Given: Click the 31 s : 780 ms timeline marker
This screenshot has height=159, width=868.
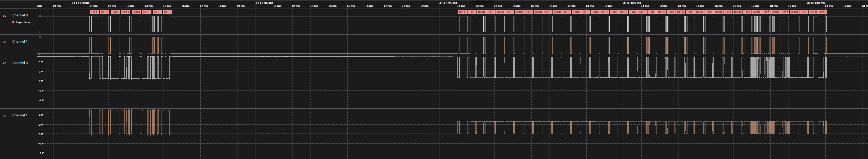Looking at the screenshot, I should point(264,3).
